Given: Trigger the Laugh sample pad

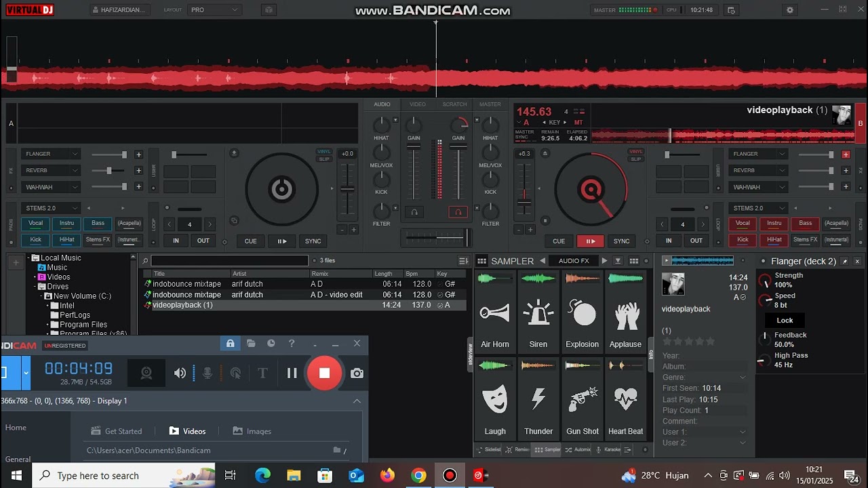Looking at the screenshot, I should click(495, 399).
